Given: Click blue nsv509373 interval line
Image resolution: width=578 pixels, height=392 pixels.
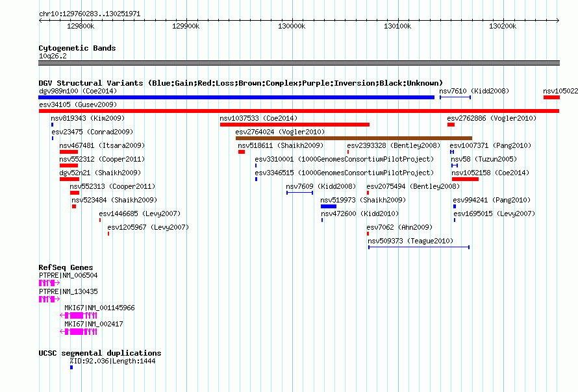Looking at the screenshot, I should coord(419,247).
